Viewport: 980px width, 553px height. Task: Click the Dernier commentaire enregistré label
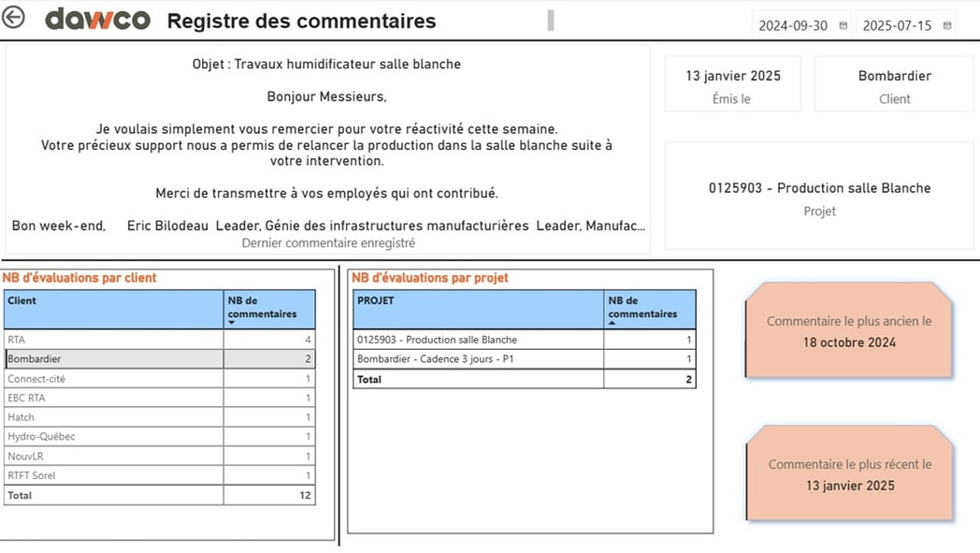click(x=328, y=243)
